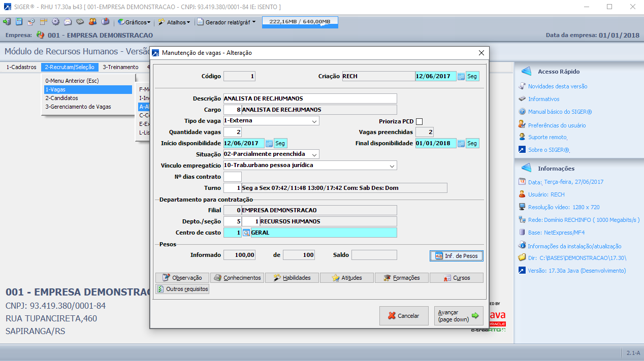Select 3-Gerenciamento de Vagas entry
Screen dimensions: 644x361
(88, 107)
